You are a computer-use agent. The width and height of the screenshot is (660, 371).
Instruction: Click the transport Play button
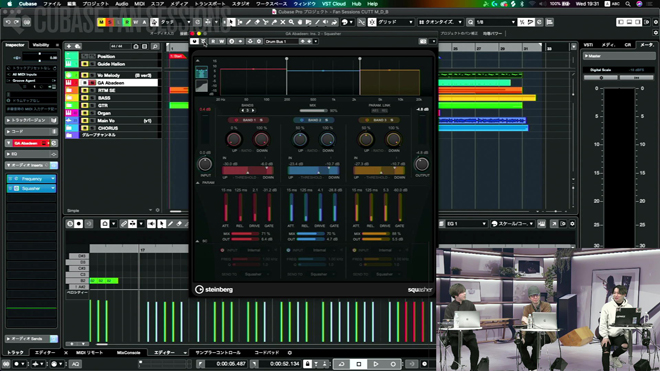(376, 364)
